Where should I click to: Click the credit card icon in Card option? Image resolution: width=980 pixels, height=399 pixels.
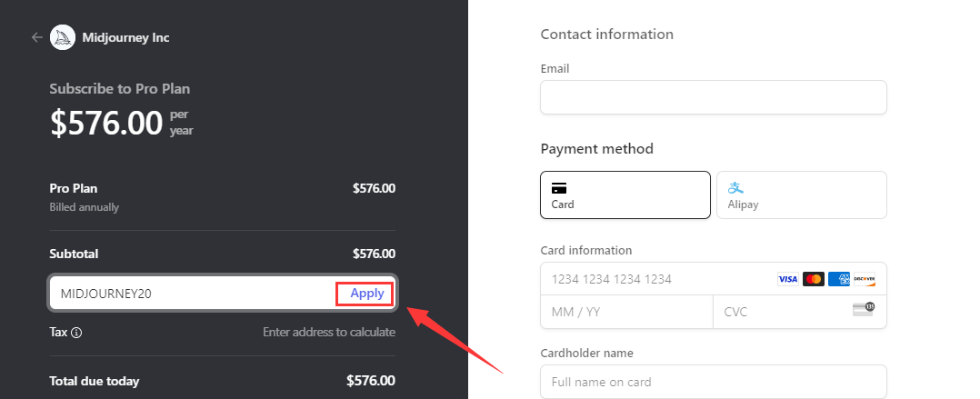559,188
